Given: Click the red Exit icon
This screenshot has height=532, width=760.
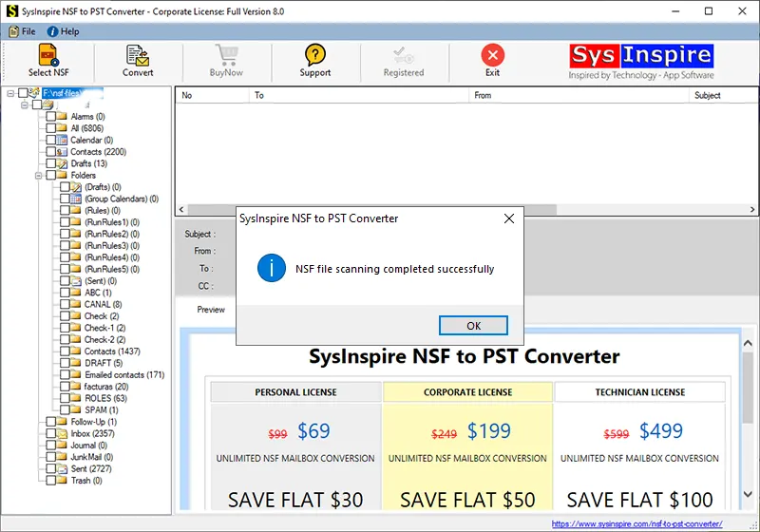Looking at the screenshot, I should click(x=492, y=55).
